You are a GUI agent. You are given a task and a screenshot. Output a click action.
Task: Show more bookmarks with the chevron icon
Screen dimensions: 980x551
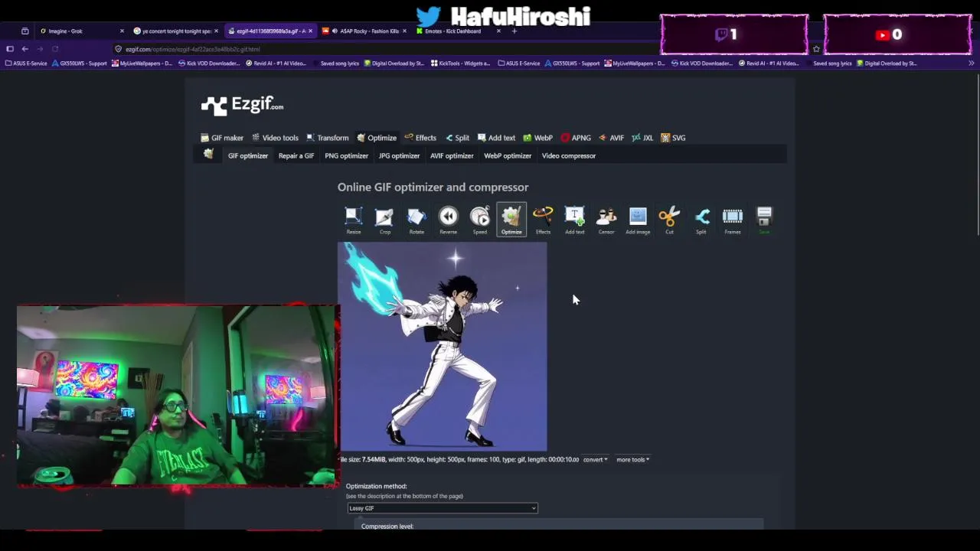[x=971, y=64]
